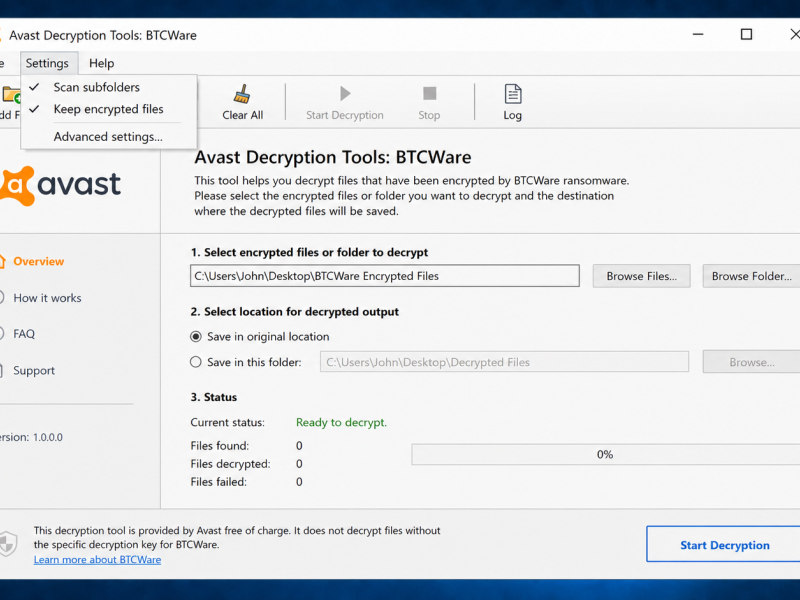The width and height of the screenshot is (800, 600).
Task: Click the Decrypted Files destination path field
Action: click(504, 362)
